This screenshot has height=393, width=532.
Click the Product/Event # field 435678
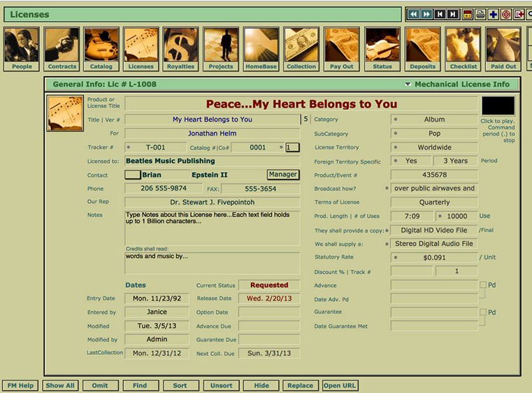[434, 175]
